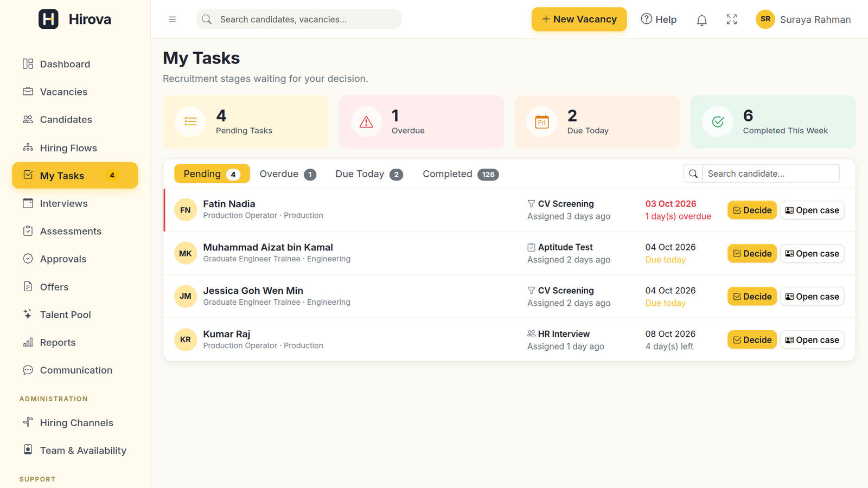The image size is (868, 488).
Task: Open case for Muhammad Aizat bin Kamal
Action: tap(812, 253)
